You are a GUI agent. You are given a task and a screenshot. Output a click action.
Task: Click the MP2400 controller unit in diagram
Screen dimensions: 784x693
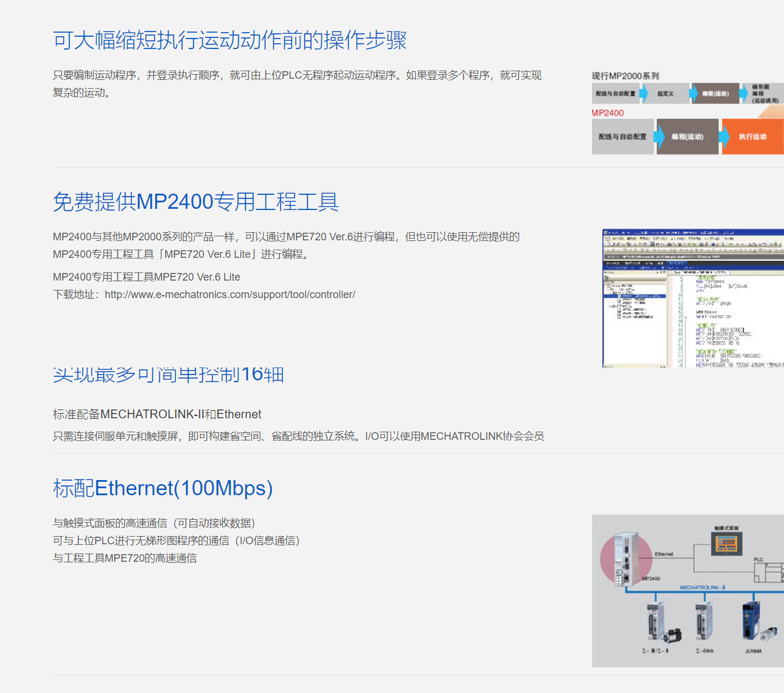[x=626, y=559]
